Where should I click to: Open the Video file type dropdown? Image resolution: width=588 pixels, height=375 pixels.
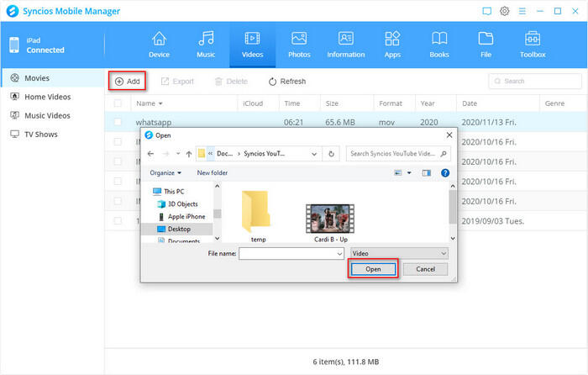click(x=443, y=252)
